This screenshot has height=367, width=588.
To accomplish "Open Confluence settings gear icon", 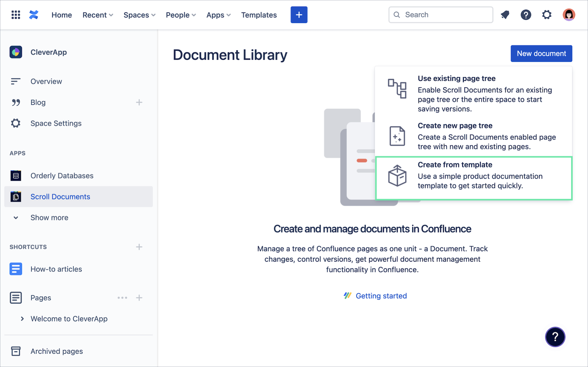I will pos(547,15).
